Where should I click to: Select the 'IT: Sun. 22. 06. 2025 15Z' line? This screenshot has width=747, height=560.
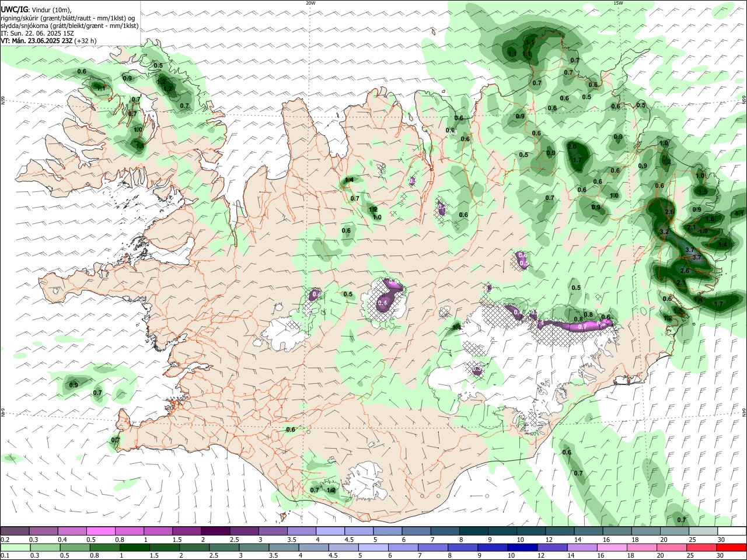(x=37, y=33)
